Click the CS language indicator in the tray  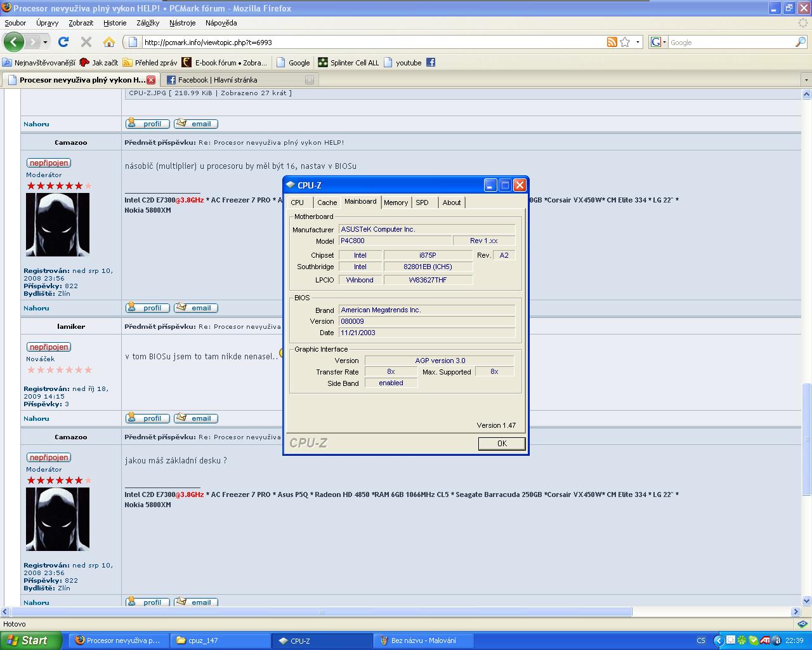(x=701, y=640)
